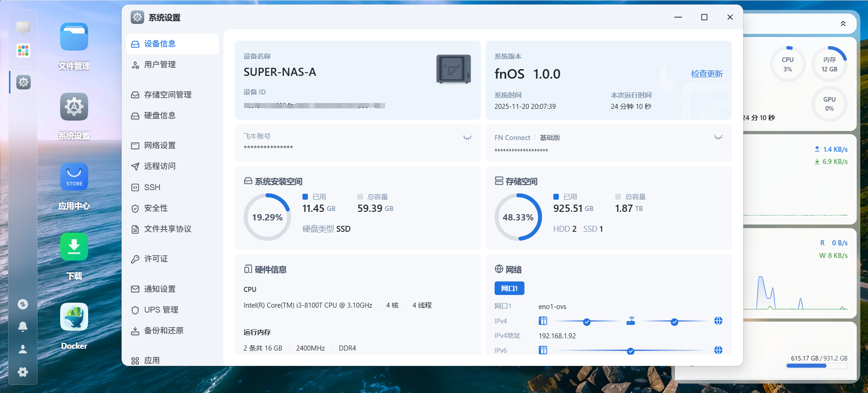
Task: Open the Docker desktop icon
Action: (x=74, y=317)
